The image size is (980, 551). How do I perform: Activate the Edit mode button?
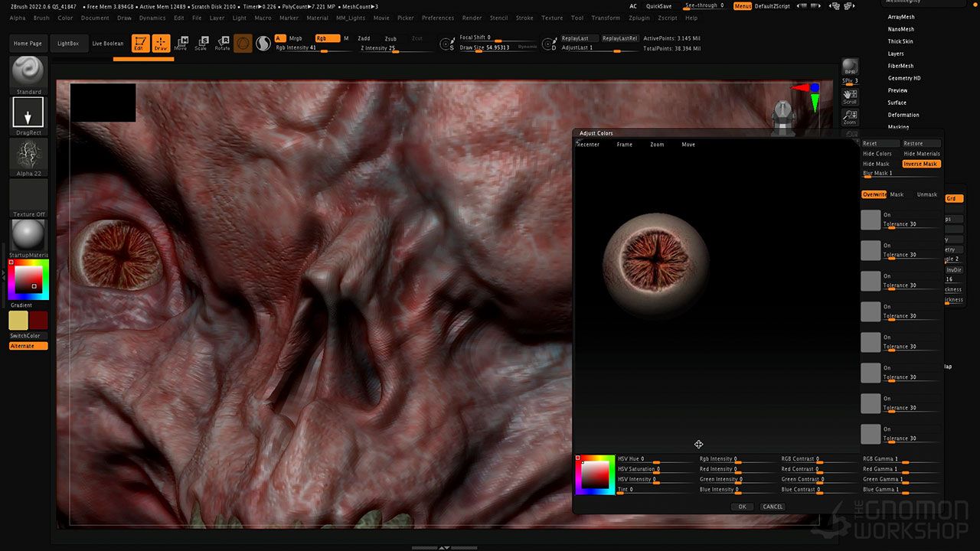coord(140,44)
